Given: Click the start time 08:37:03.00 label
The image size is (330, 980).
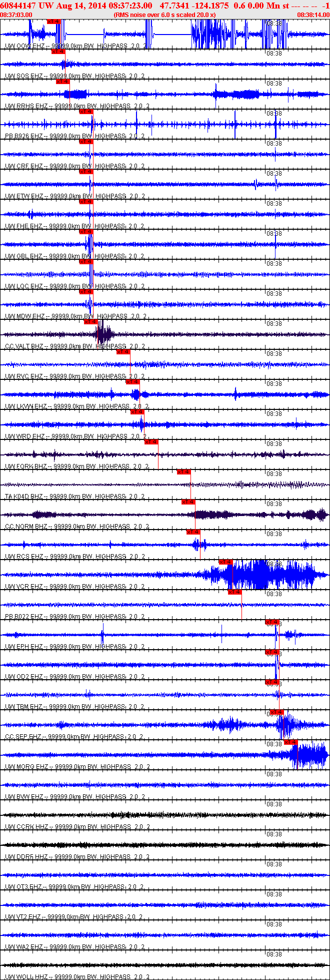Looking at the screenshot, I should click(16, 15).
